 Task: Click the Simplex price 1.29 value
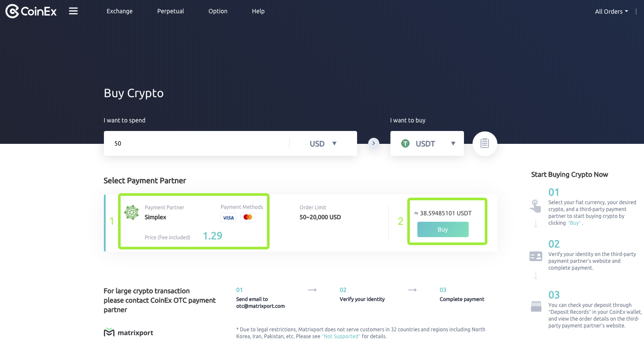click(213, 236)
